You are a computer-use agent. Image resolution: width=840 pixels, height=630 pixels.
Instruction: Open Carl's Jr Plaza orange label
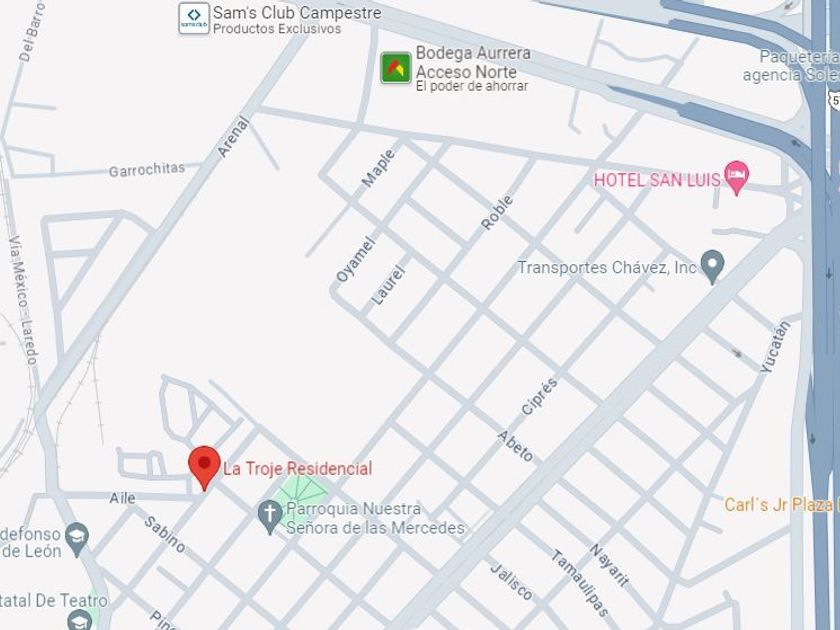pos(782,505)
